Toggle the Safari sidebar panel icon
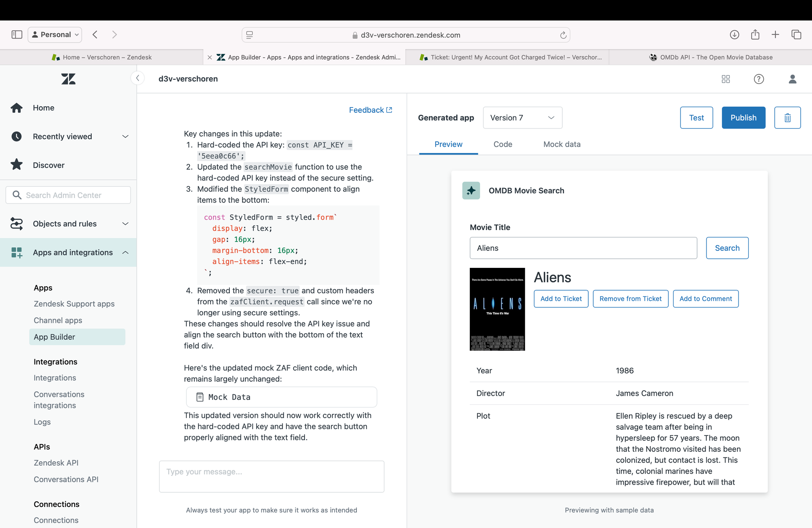This screenshot has width=812, height=528. (17, 35)
